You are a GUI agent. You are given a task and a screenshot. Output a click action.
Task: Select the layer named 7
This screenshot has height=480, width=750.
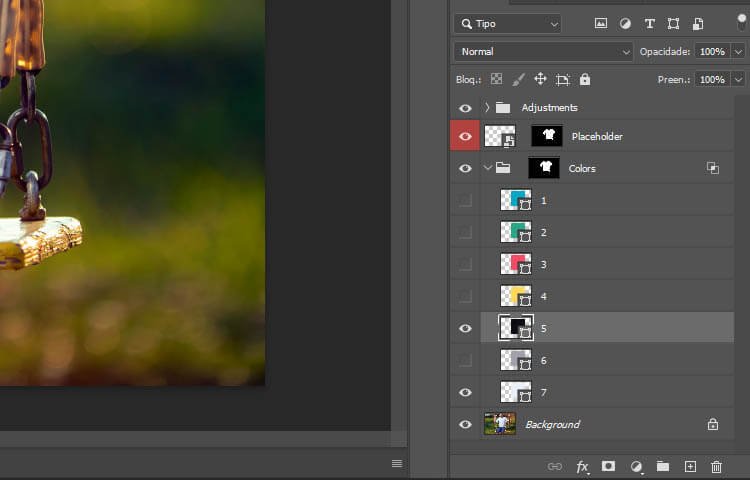pyautogui.click(x=600, y=392)
